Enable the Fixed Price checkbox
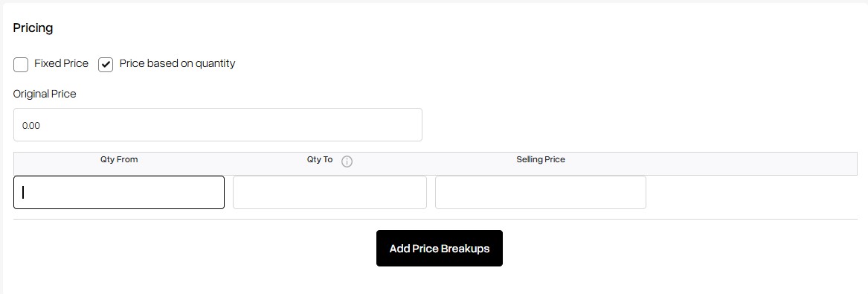868x294 pixels. coord(21,65)
